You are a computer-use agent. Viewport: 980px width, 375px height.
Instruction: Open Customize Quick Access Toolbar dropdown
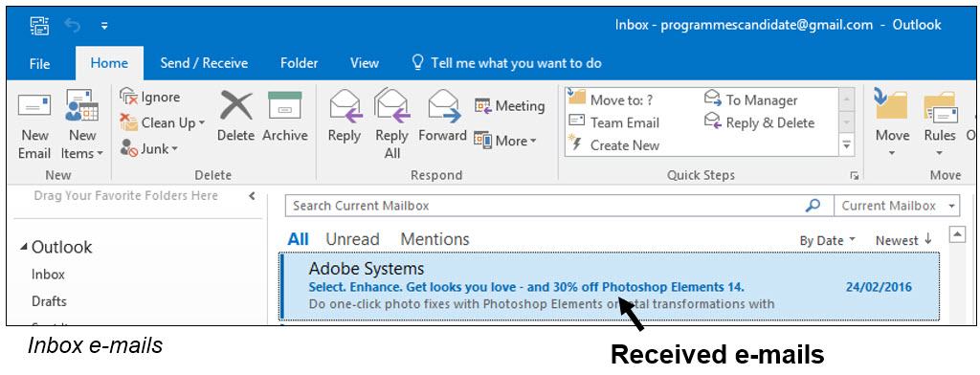104,26
